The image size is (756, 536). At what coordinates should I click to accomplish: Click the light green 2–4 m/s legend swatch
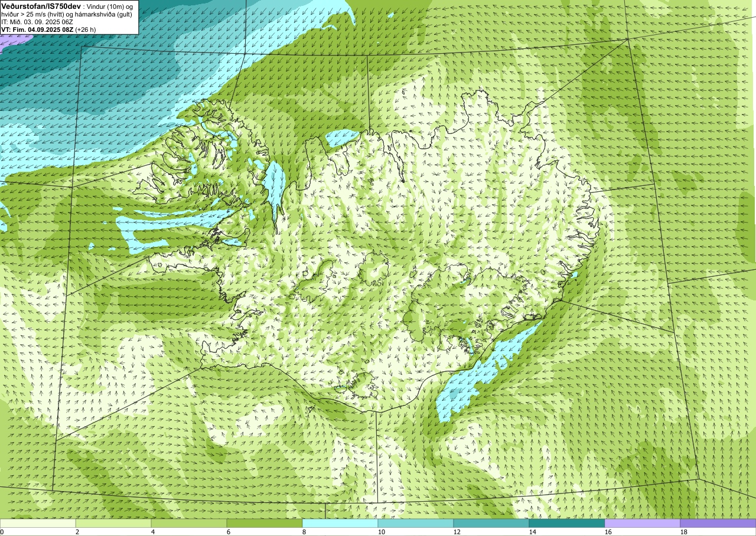click(x=113, y=523)
